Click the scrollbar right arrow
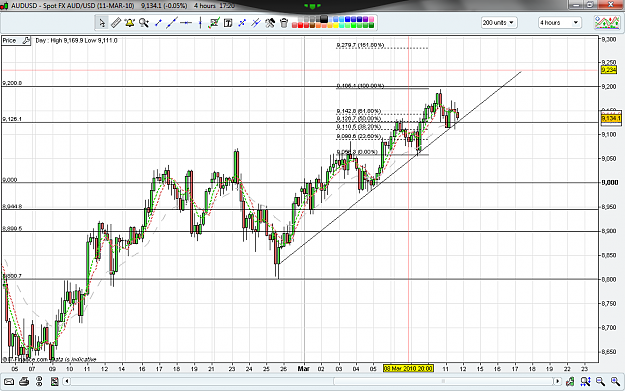 557,381
